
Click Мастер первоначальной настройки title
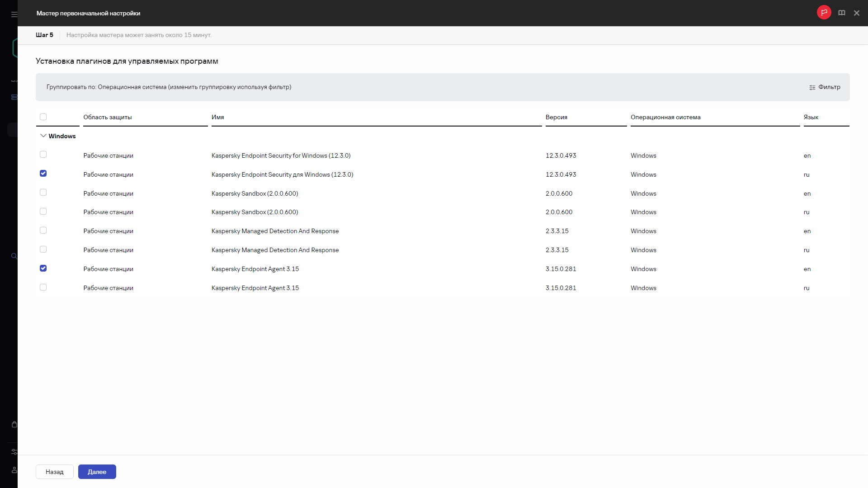88,13
